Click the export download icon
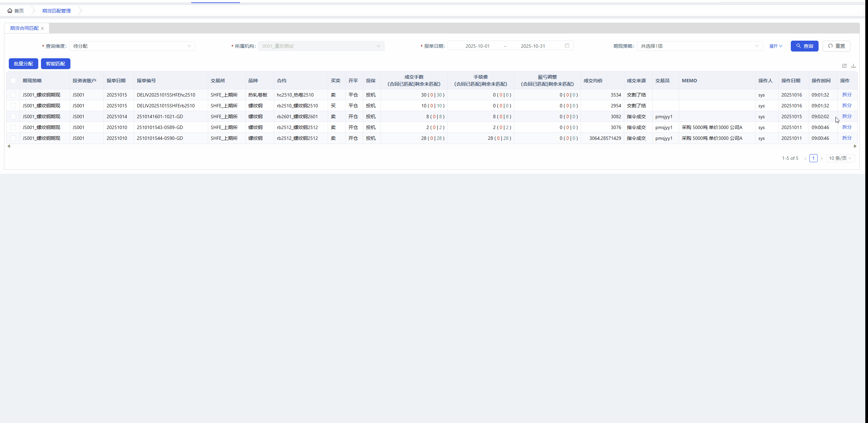The height and width of the screenshot is (423, 868). click(x=853, y=66)
